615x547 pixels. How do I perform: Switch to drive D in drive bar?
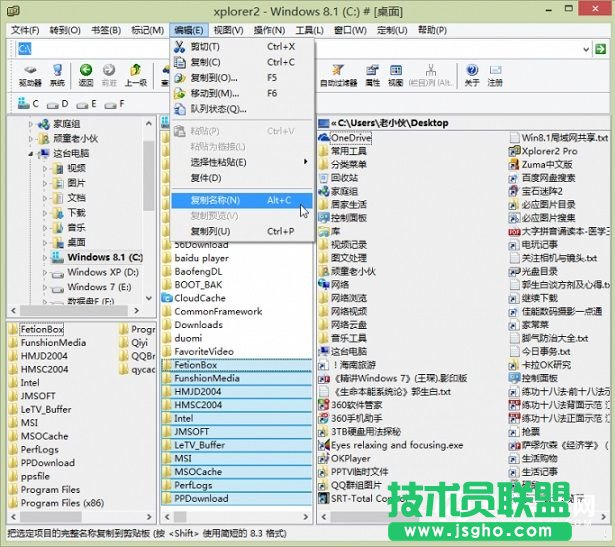tap(57, 104)
